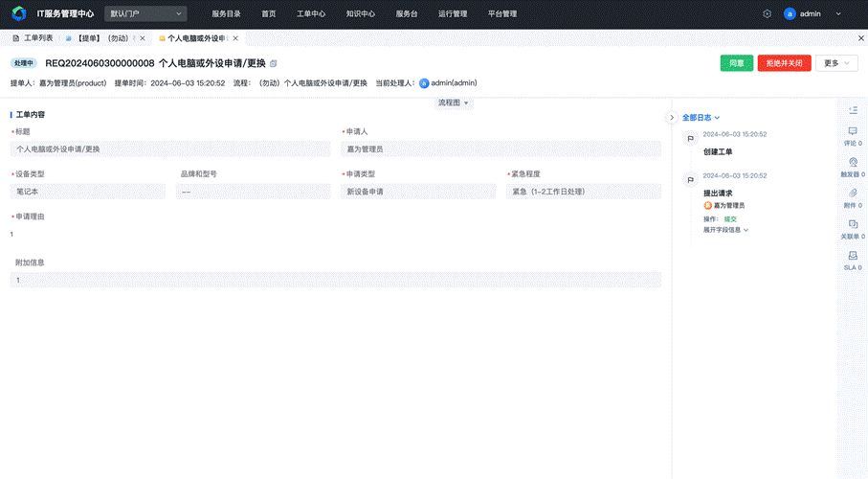Close all tabs with far-right X
Image resolution: width=868 pixels, height=479 pixels.
pos(860,38)
